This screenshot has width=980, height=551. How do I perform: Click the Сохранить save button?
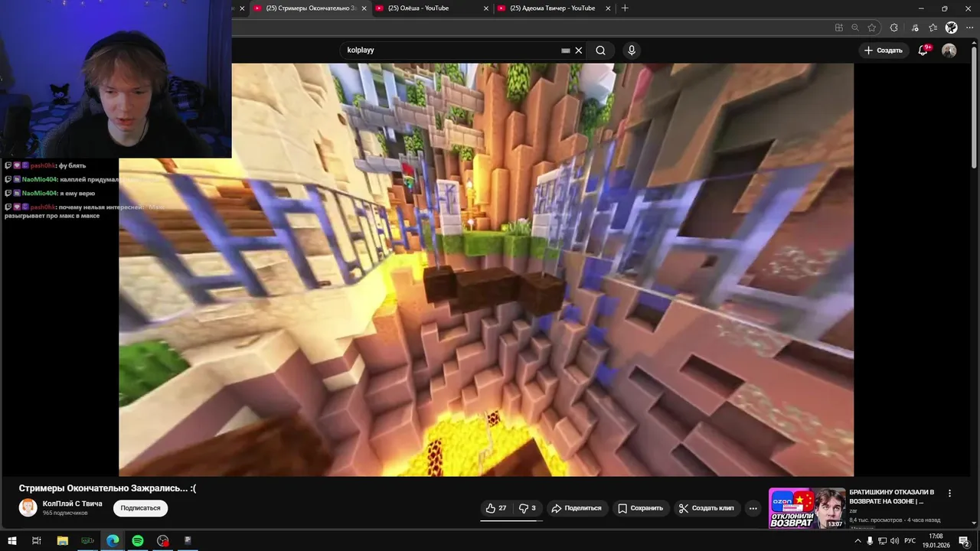tap(641, 508)
